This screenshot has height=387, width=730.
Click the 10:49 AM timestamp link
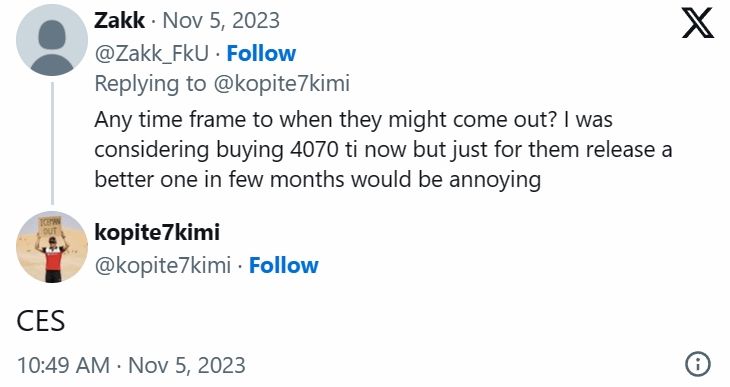64,365
